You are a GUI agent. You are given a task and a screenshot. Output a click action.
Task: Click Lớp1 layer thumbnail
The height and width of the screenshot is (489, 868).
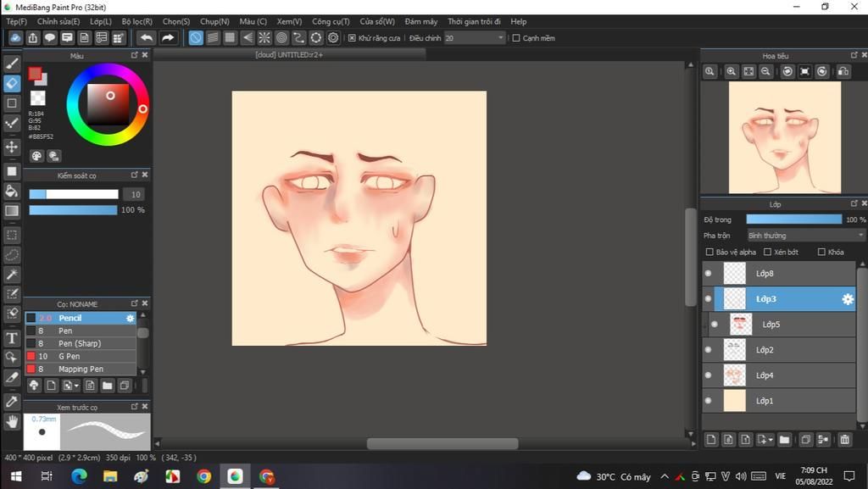coord(735,401)
